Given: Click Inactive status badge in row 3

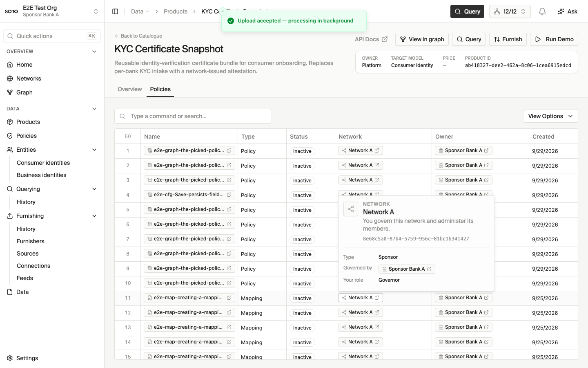Looking at the screenshot, I should (x=302, y=181).
